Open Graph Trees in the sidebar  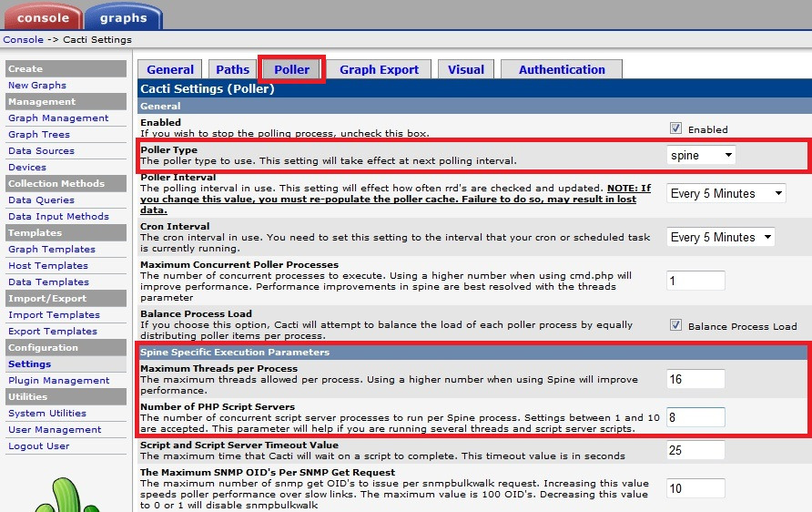(39, 134)
